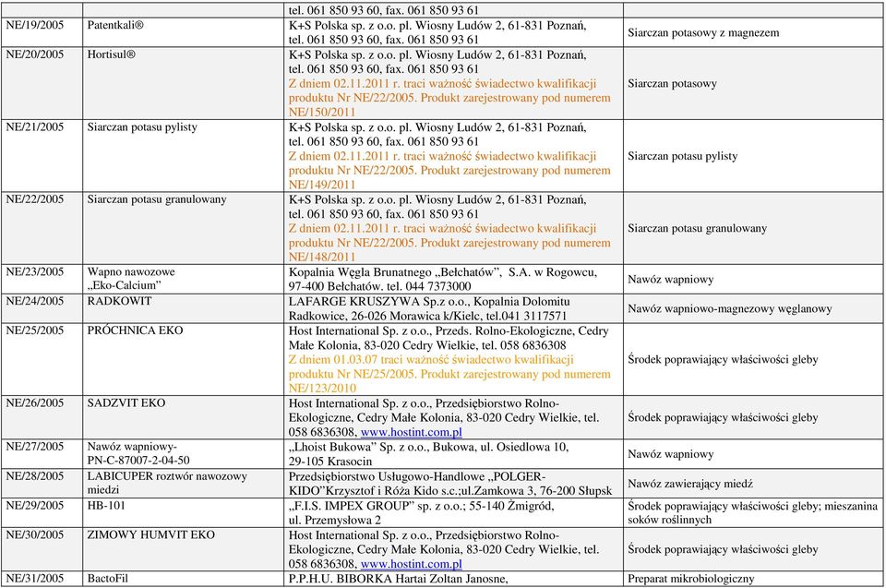The width and height of the screenshot is (886, 588).
Task: Click the orange NE/150/2011 registration number
Action: pyautogui.click(x=322, y=113)
